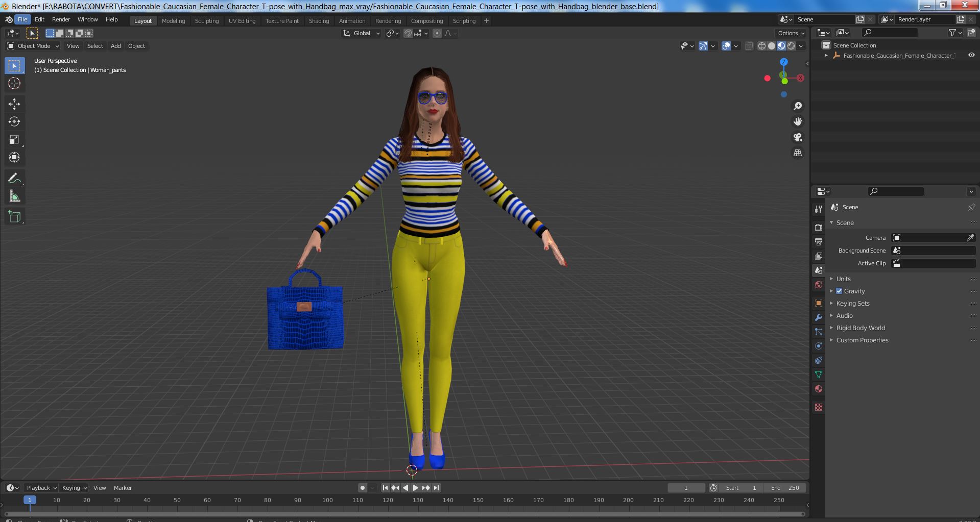Expand the Keying Sets panel
The width and height of the screenshot is (980, 522).
pyautogui.click(x=852, y=303)
